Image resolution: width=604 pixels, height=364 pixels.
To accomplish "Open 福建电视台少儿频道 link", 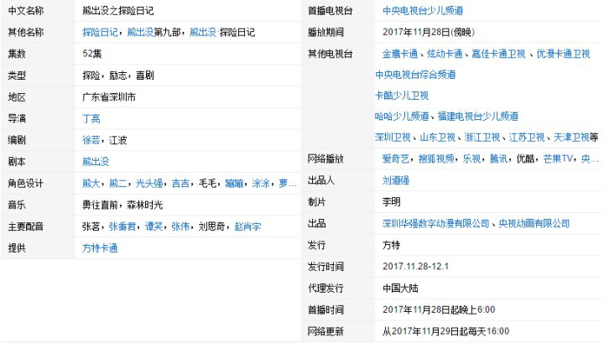I will click(x=478, y=117).
